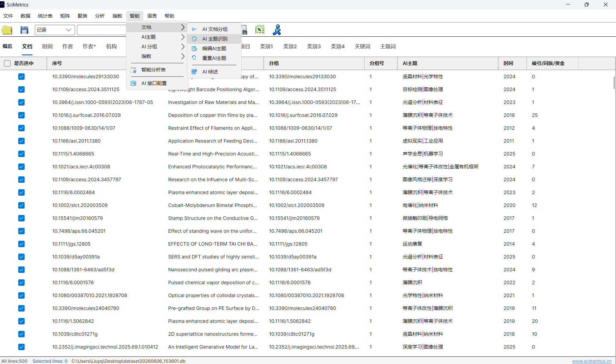Click the save disk toolbar icon
The height and width of the screenshot is (364, 616).
coord(24,30)
